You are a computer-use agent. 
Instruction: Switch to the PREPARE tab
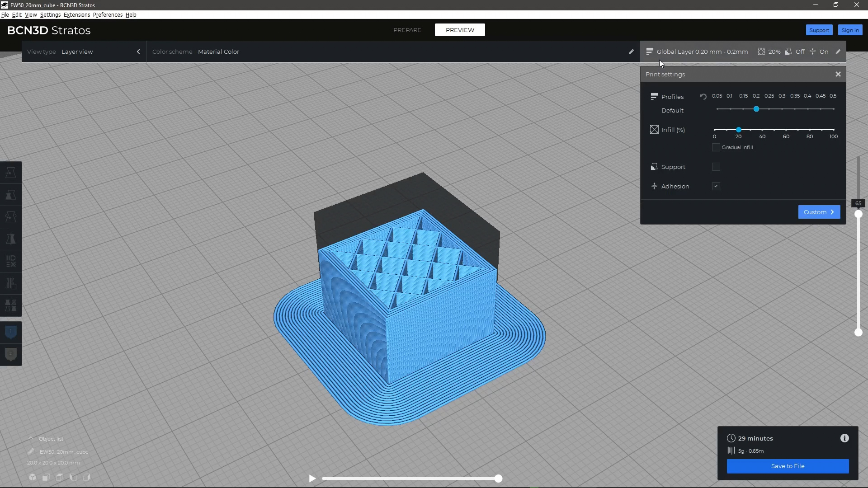pyautogui.click(x=407, y=30)
